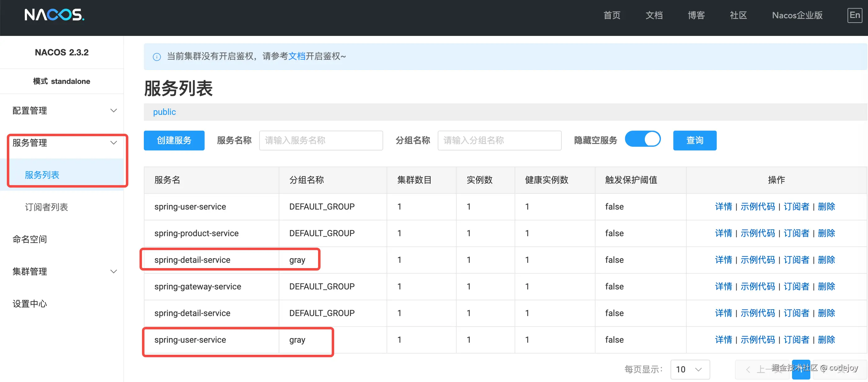Click 示例代码 for gray spring-detail-service
The image size is (868, 382).
(x=757, y=260)
